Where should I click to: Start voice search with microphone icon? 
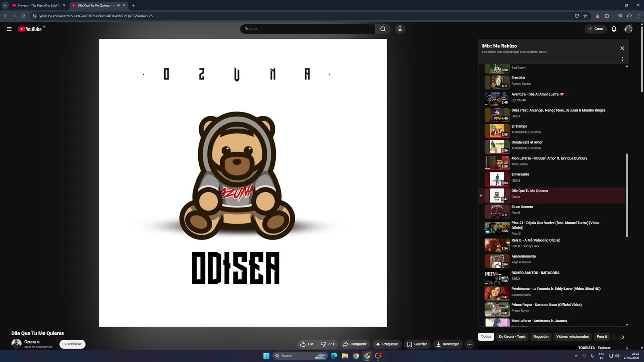pyautogui.click(x=400, y=29)
